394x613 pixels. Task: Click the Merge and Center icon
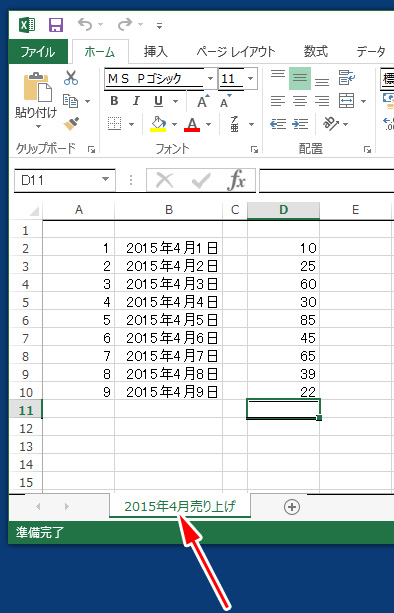[346, 101]
